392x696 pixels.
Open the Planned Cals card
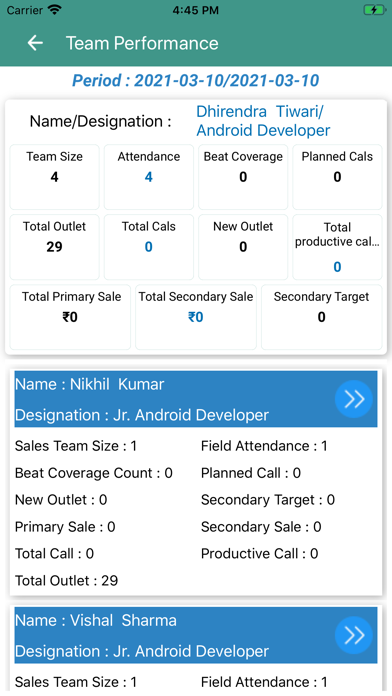pos(337,177)
